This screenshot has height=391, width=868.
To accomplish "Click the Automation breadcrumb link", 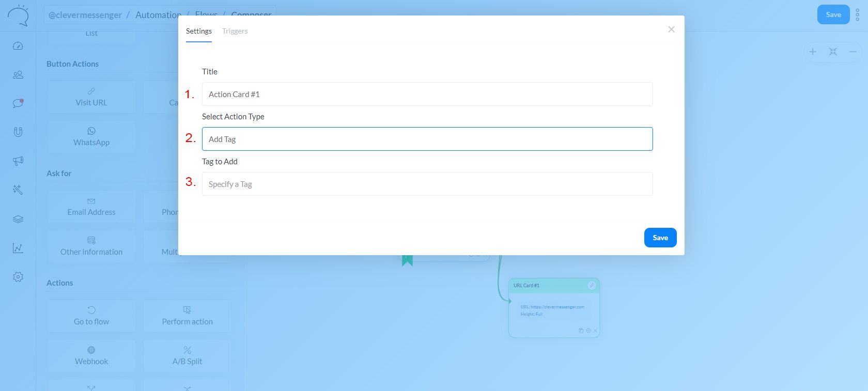I will tap(158, 15).
